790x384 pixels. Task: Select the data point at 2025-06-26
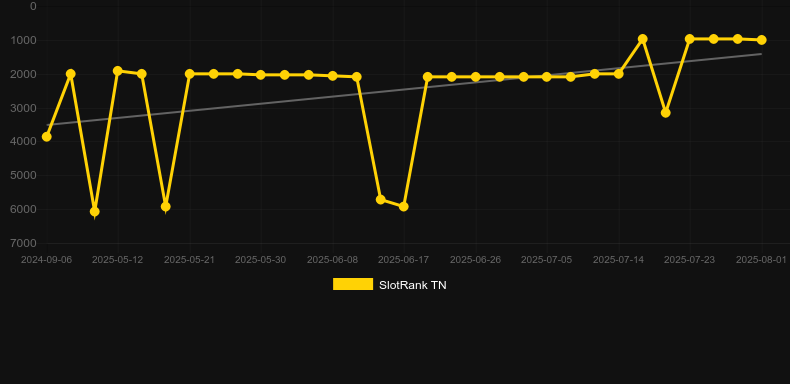click(476, 77)
